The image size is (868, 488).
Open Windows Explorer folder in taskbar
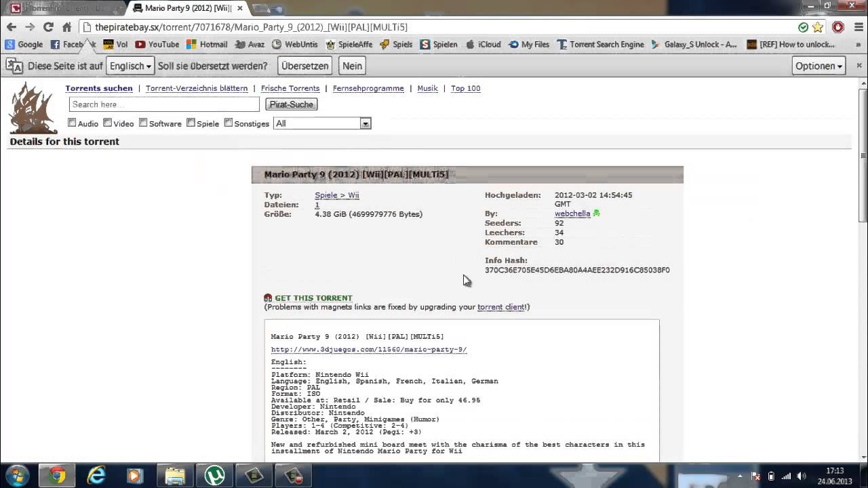pos(175,476)
